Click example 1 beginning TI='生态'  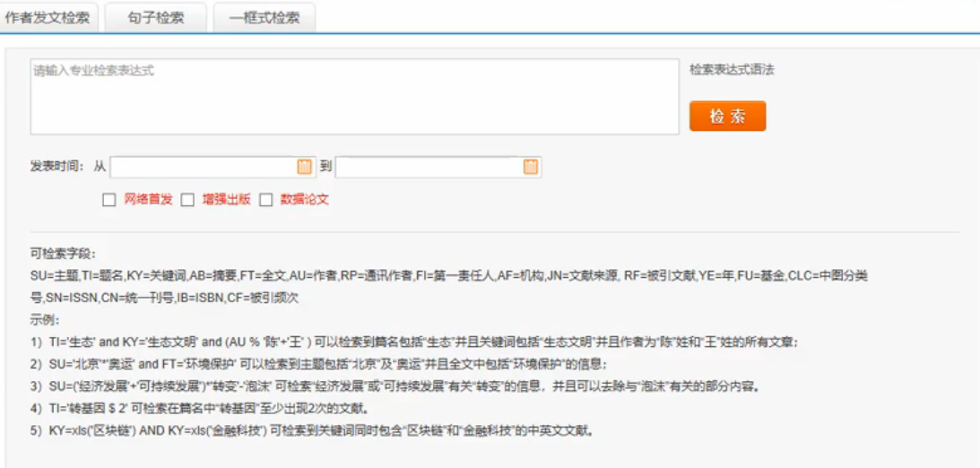[413, 342]
